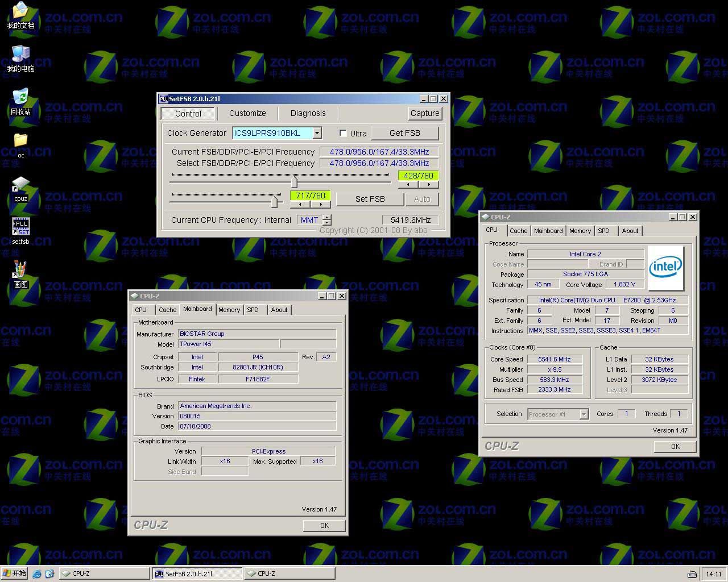Increase the MMT spinner value

(326, 217)
